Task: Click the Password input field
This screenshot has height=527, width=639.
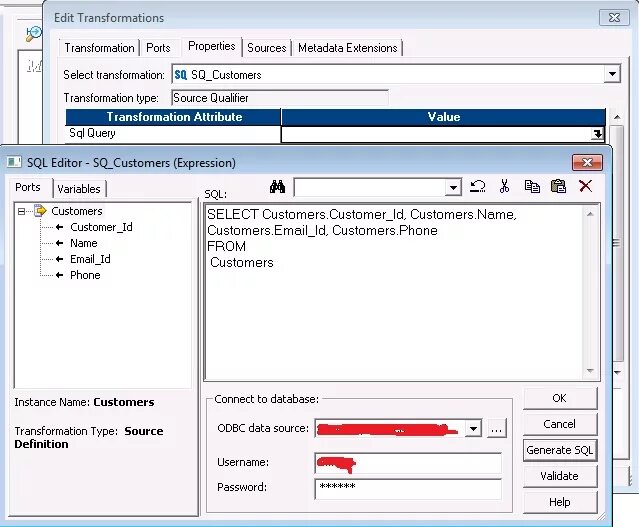Action: tap(408, 488)
